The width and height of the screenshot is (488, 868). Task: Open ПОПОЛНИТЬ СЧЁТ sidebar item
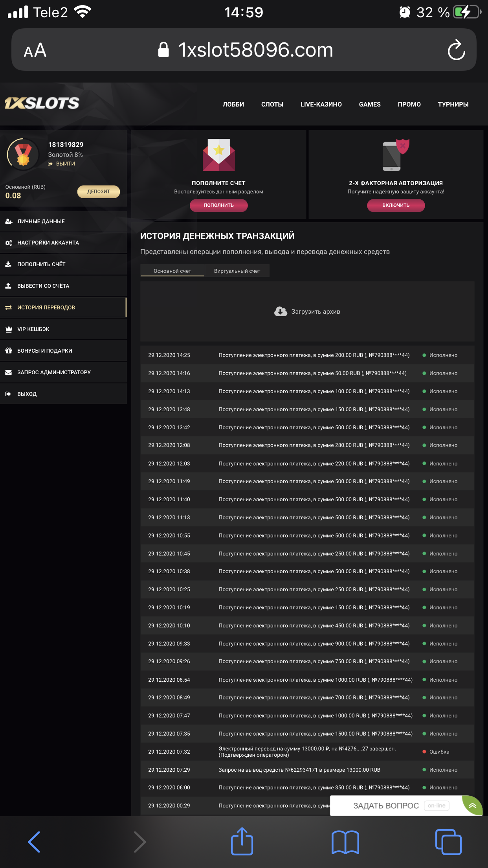click(63, 264)
